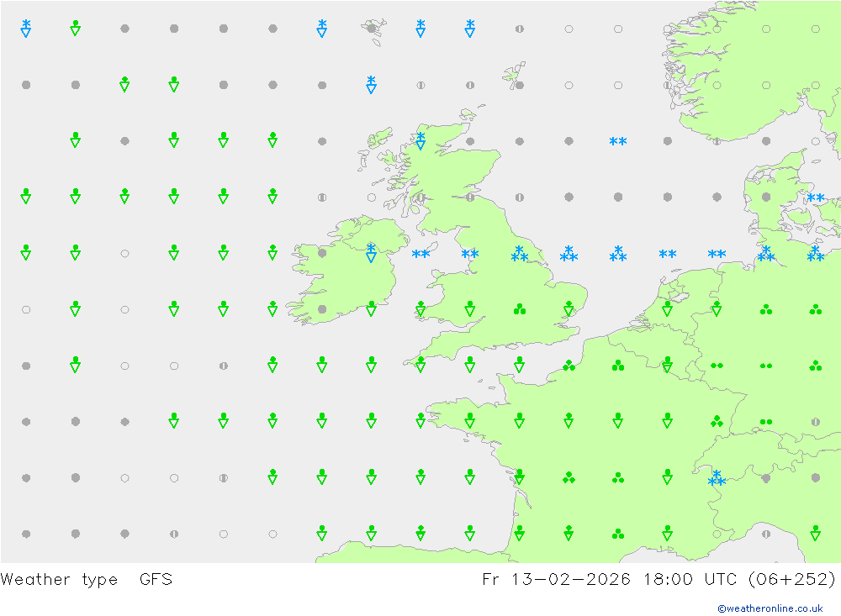Click the double snowflake over the Irish Sea

(x=420, y=254)
